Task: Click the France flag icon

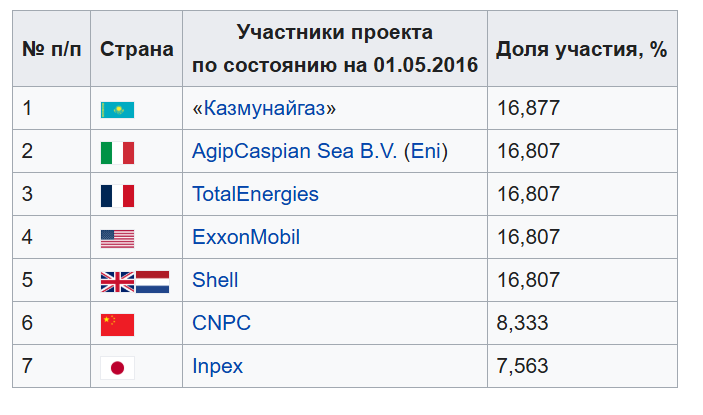Action: click(117, 195)
